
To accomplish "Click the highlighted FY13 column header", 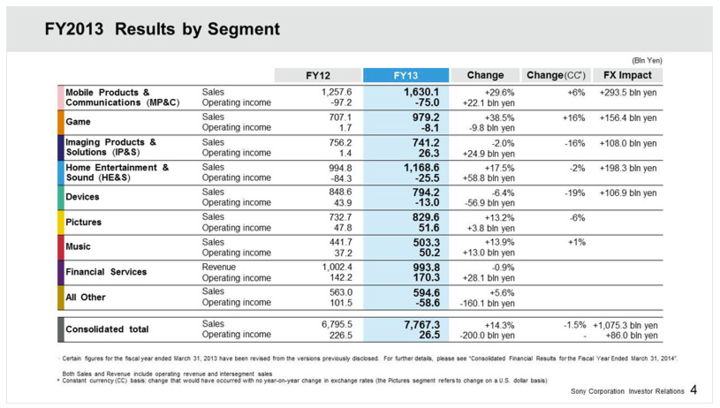I will (x=403, y=75).
